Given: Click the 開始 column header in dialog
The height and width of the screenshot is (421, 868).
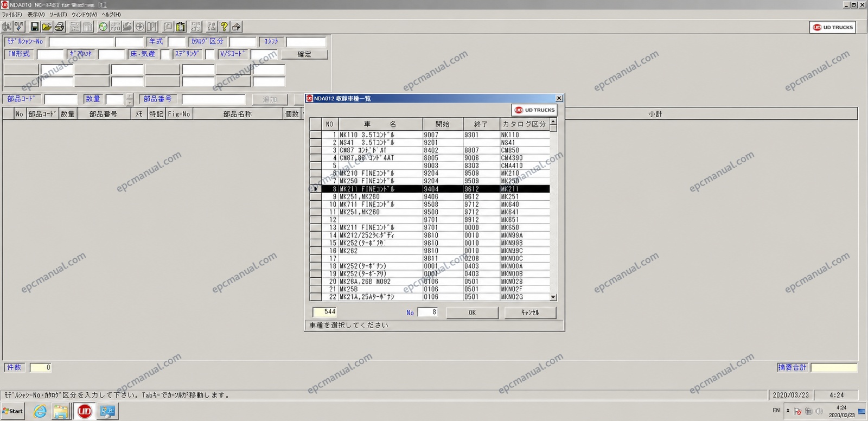Looking at the screenshot, I should (x=442, y=124).
